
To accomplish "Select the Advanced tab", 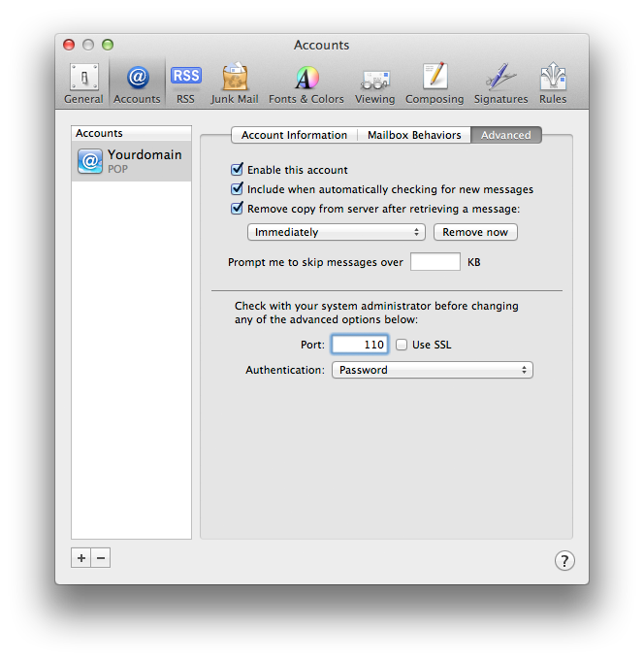I will coord(506,135).
